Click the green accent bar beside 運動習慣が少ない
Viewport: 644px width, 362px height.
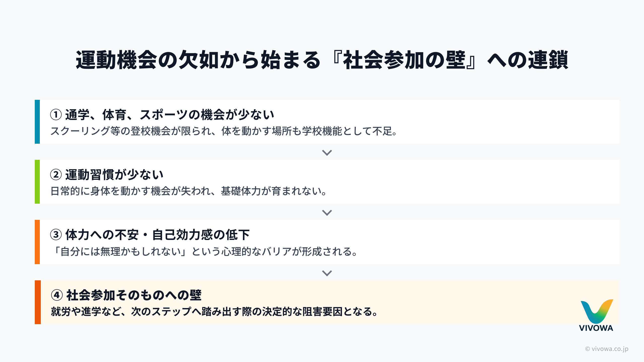[x=37, y=182]
